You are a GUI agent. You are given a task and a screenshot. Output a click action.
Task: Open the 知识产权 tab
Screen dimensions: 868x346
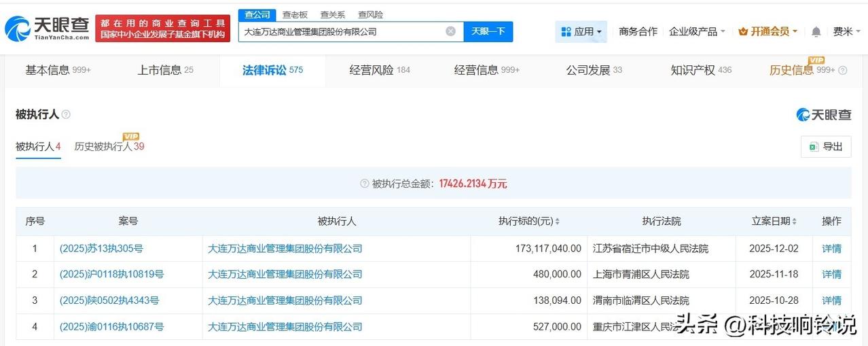coord(702,70)
